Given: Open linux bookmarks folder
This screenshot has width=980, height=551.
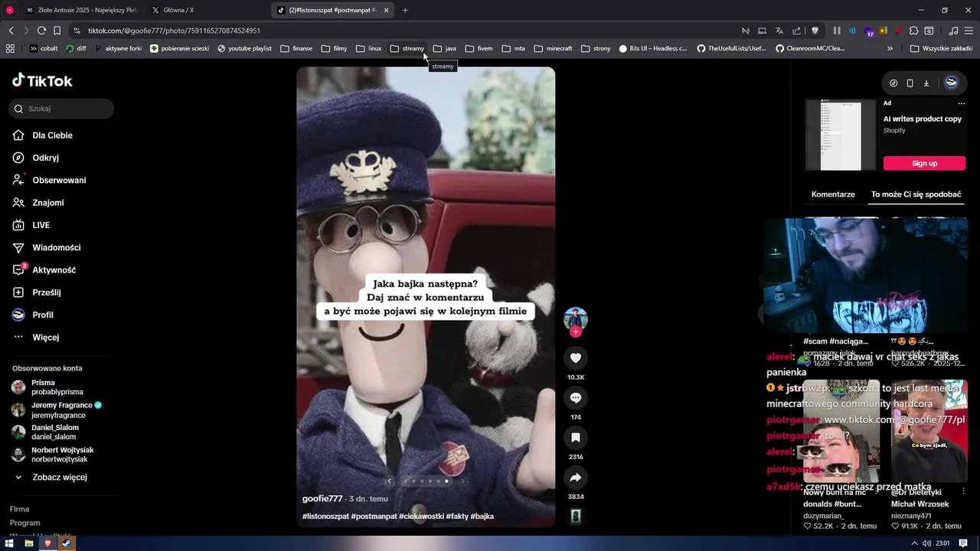Looking at the screenshot, I should (x=368, y=48).
